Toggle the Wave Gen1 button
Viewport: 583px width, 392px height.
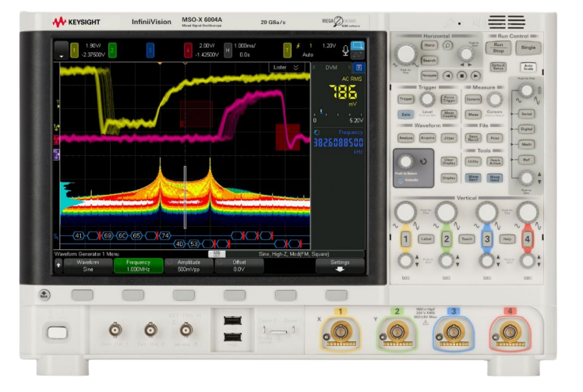coord(473,178)
